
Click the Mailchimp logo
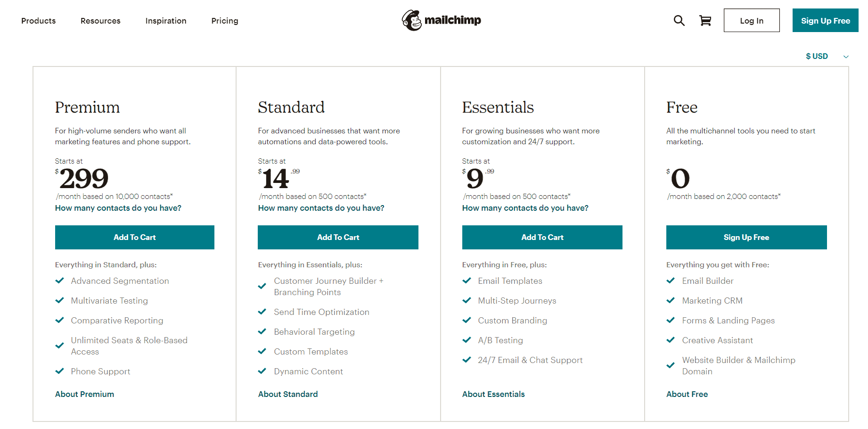tap(441, 20)
